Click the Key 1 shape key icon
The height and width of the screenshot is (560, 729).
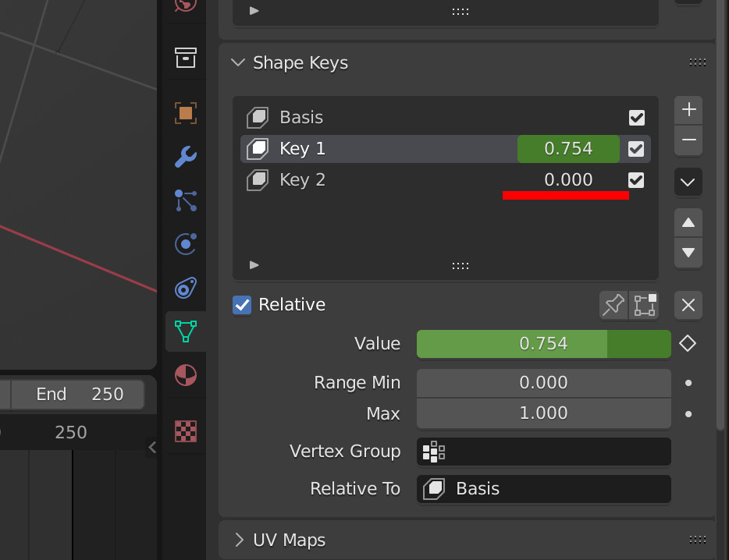point(258,149)
